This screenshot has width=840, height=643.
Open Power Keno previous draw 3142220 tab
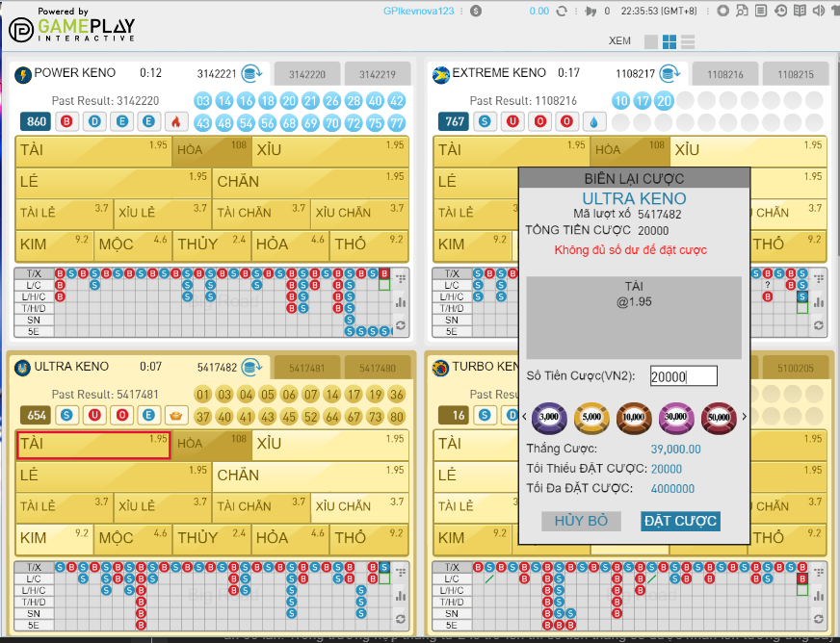pos(307,74)
